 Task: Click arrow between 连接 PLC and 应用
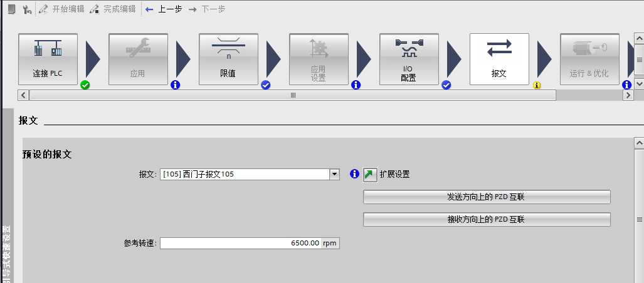click(x=93, y=59)
